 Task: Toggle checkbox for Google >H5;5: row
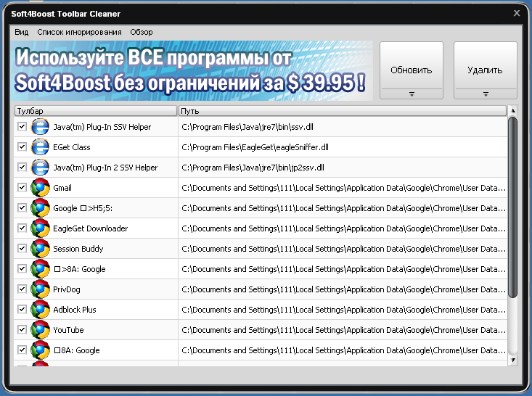(22, 208)
